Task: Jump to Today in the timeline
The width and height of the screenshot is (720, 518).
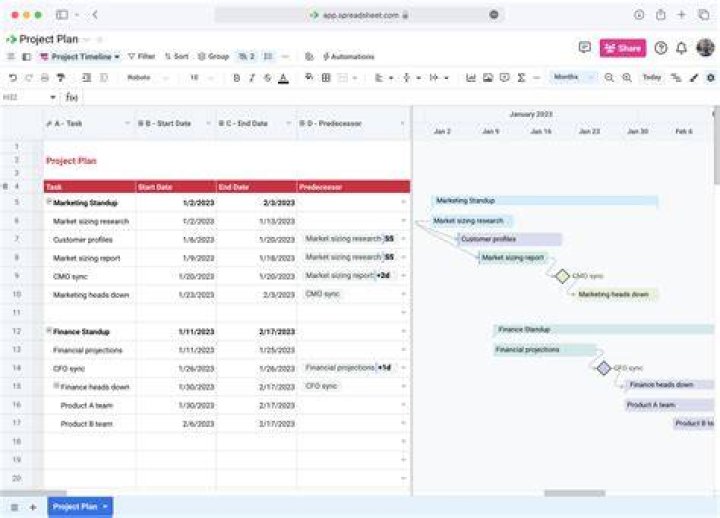Action: pos(652,77)
